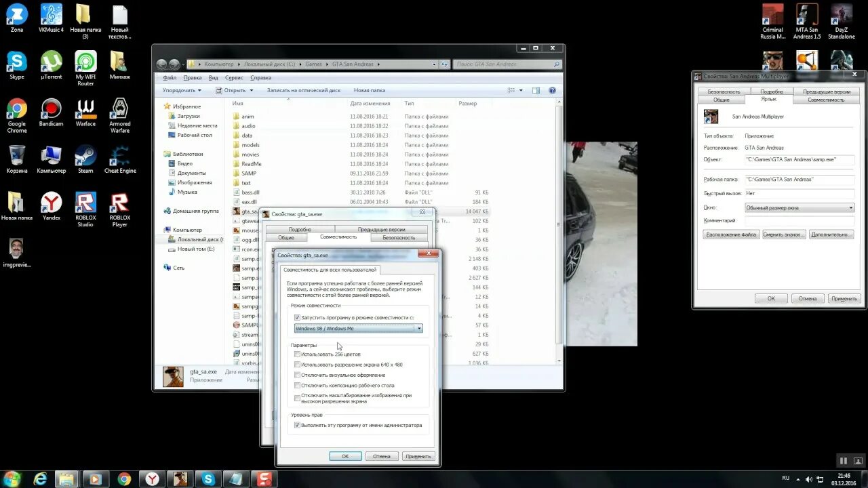Enable 640 x 480 screen resolution option
Image resolution: width=868 pixels, height=488 pixels.
tap(297, 364)
